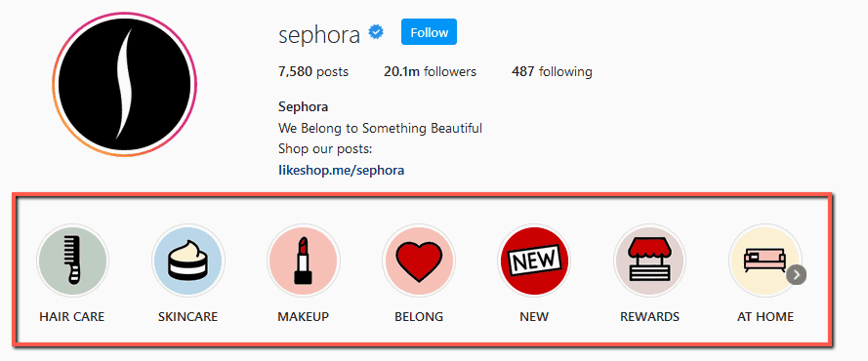Click the SKINCARE label text
This screenshot has height=361, width=868.
point(187,317)
